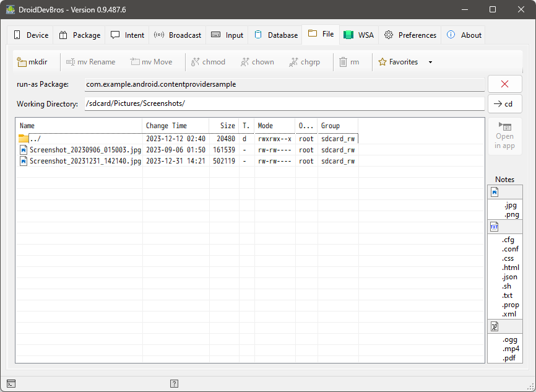Click the .json extension in Notes
The width and height of the screenshot is (536, 392).
[509, 277]
